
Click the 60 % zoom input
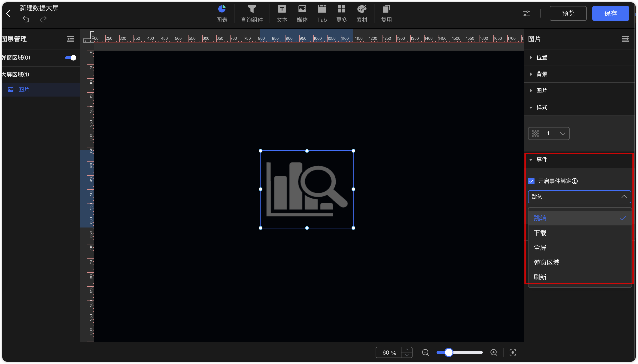coord(389,352)
